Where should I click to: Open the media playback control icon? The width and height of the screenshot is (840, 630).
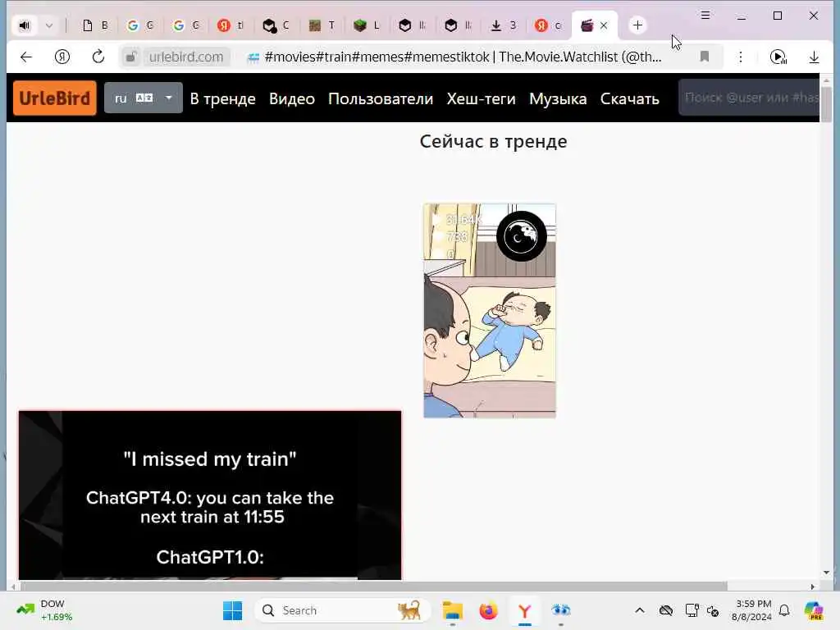[778, 57]
